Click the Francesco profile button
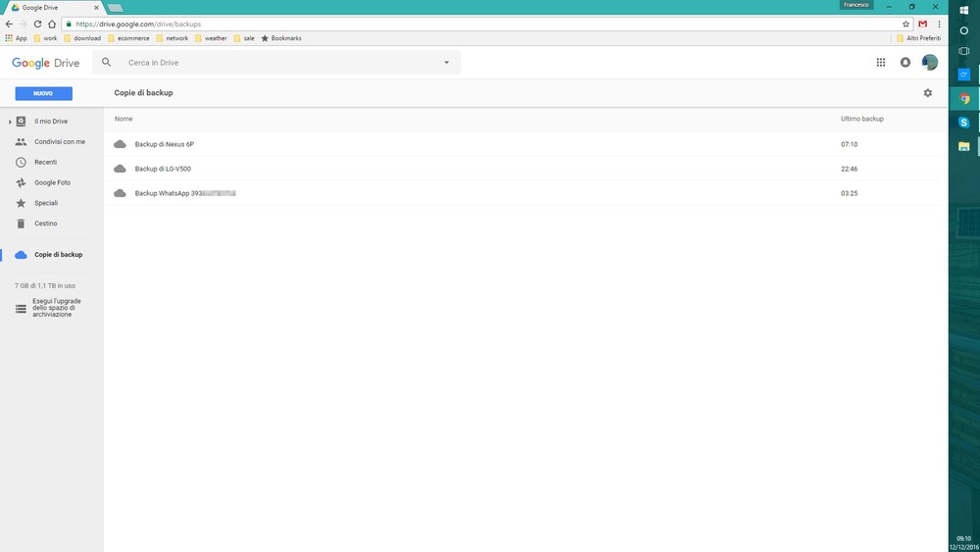 click(x=857, y=5)
